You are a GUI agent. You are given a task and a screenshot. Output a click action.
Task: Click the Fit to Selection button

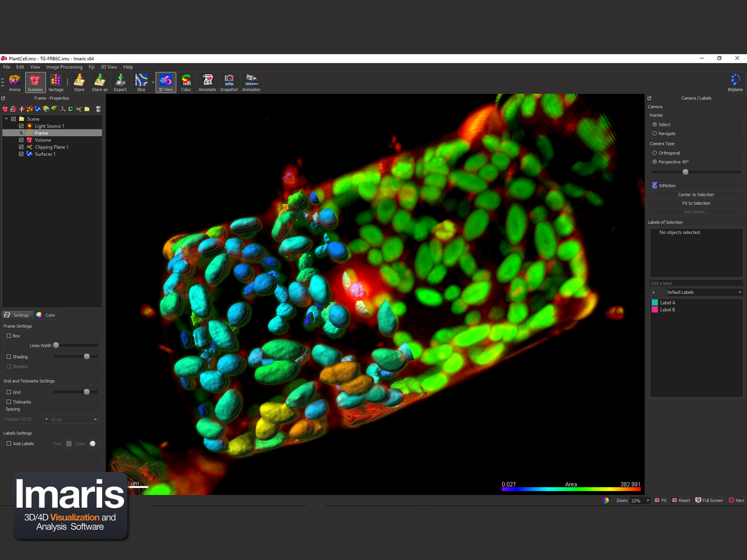[696, 203]
